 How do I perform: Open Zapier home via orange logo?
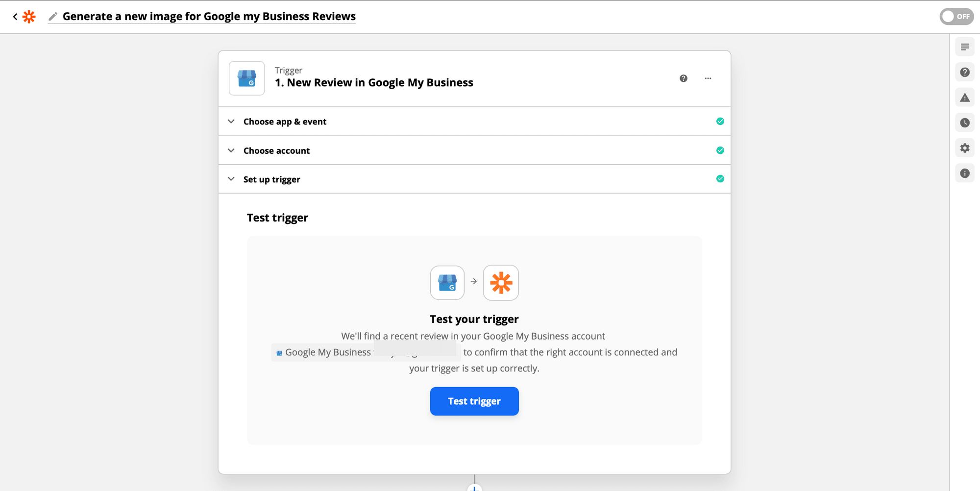coord(29,17)
